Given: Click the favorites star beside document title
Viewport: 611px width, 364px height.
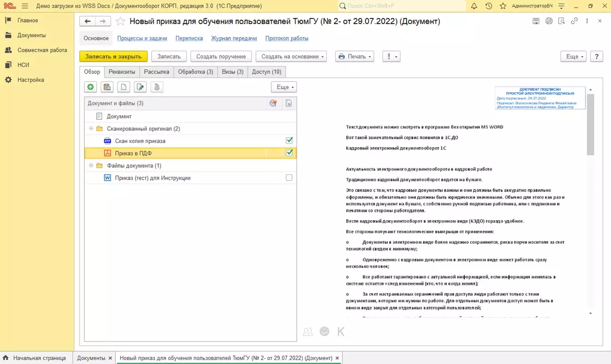Looking at the screenshot, I should coord(120,21).
